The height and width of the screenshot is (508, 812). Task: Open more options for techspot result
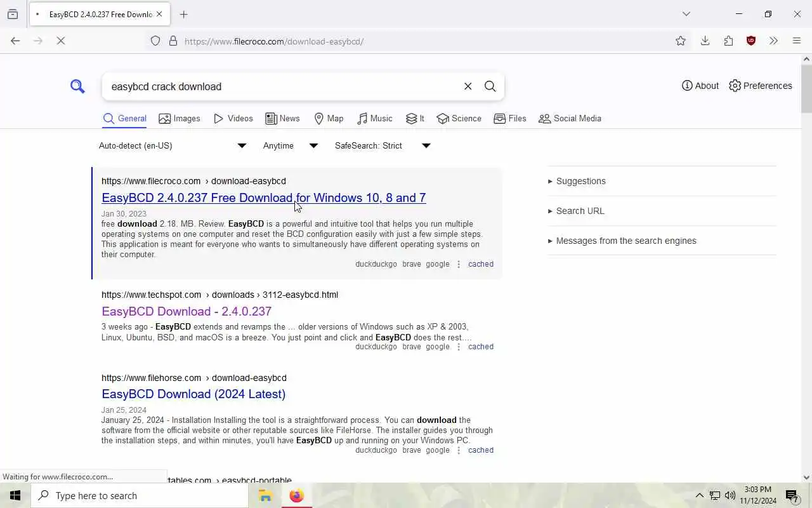[x=459, y=347]
